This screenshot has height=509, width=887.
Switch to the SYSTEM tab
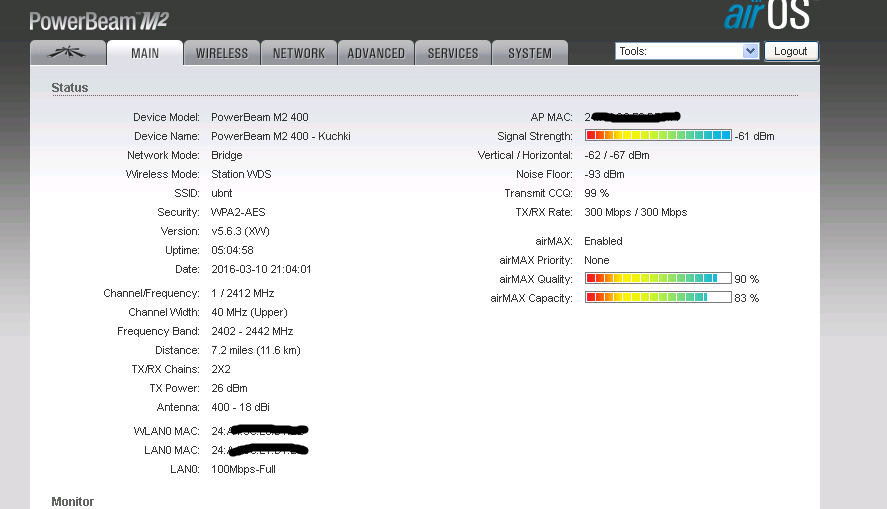click(530, 53)
